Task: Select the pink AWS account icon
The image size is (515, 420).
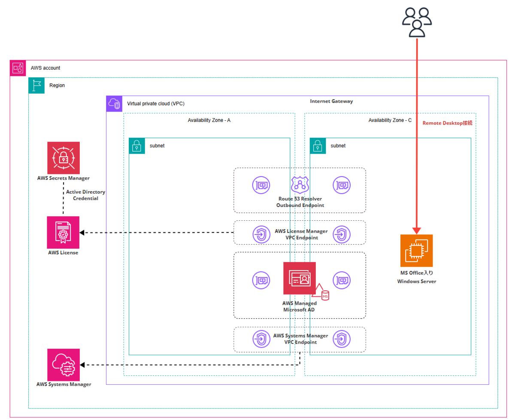Action: tap(18, 68)
